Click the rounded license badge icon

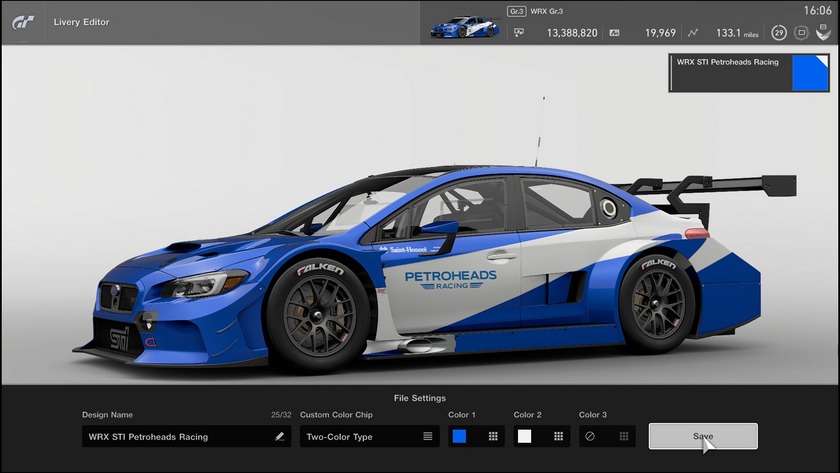tap(801, 33)
